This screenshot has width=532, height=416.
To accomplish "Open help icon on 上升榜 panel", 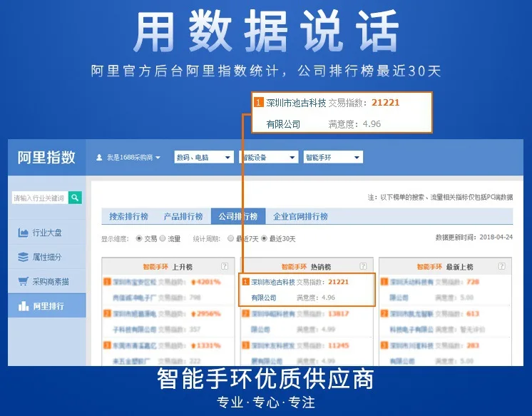I will tap(225, 266).
